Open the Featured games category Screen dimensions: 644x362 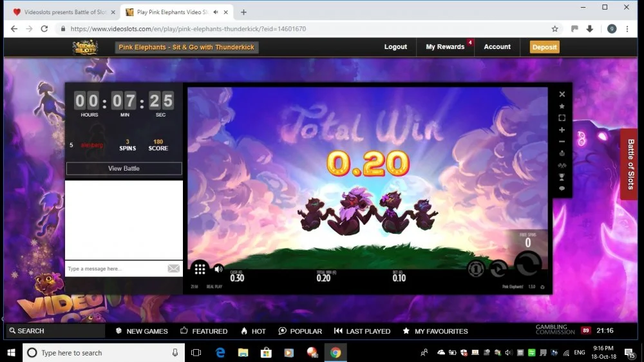click(x=204, y=331)
